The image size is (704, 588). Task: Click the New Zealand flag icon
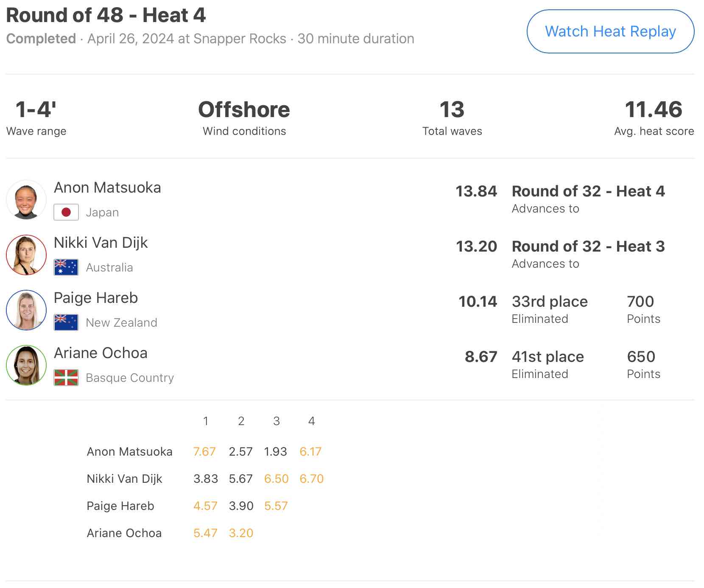[66, 322]
